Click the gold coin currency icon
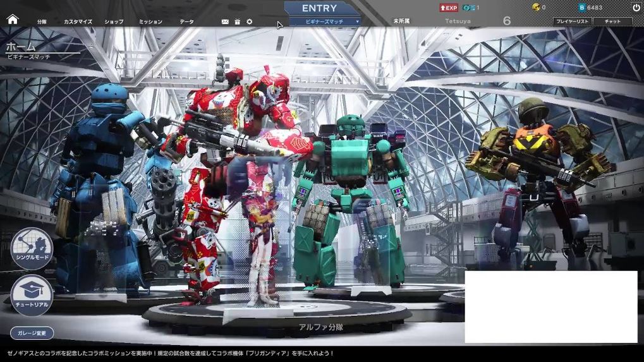This screenshot has width=644, height=362. tap(536, 8)
